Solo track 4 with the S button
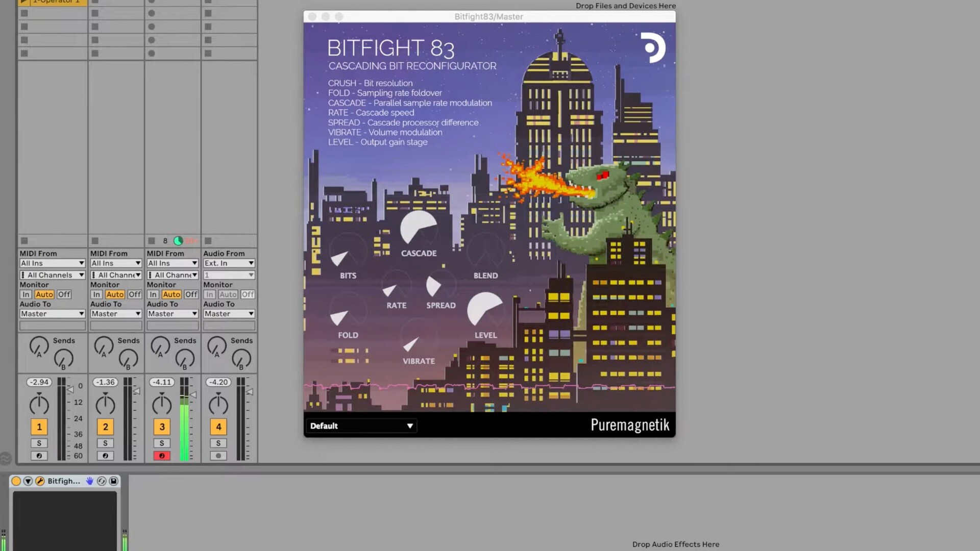 click(x=218, y=443)
